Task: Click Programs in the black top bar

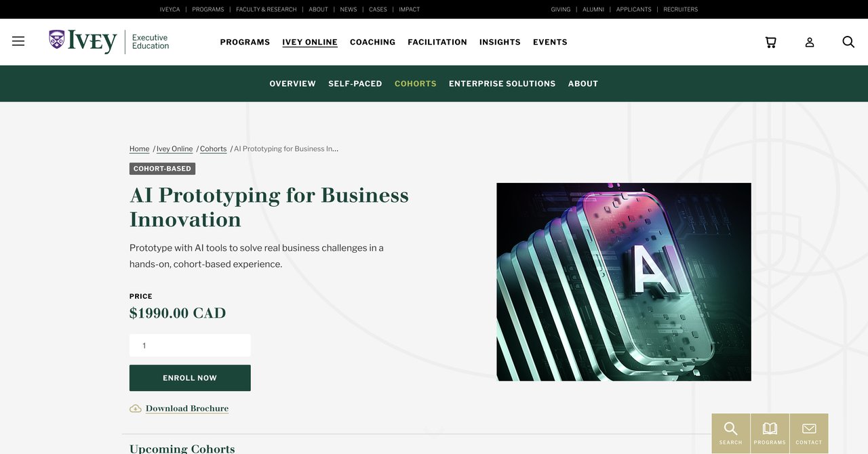Action: (x=208, y=9)
